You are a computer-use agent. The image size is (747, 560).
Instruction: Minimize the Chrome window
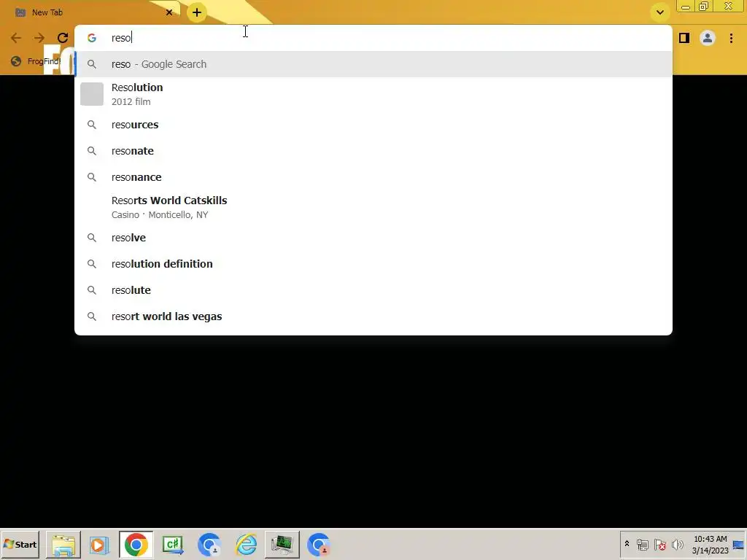coord(686,7)
